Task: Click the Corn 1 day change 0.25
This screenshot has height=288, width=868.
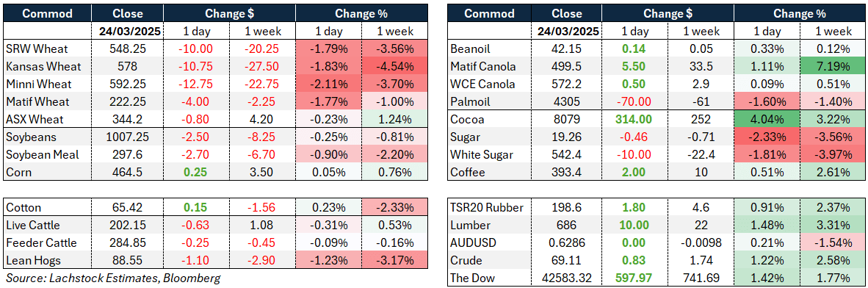Action: (197, 172)
